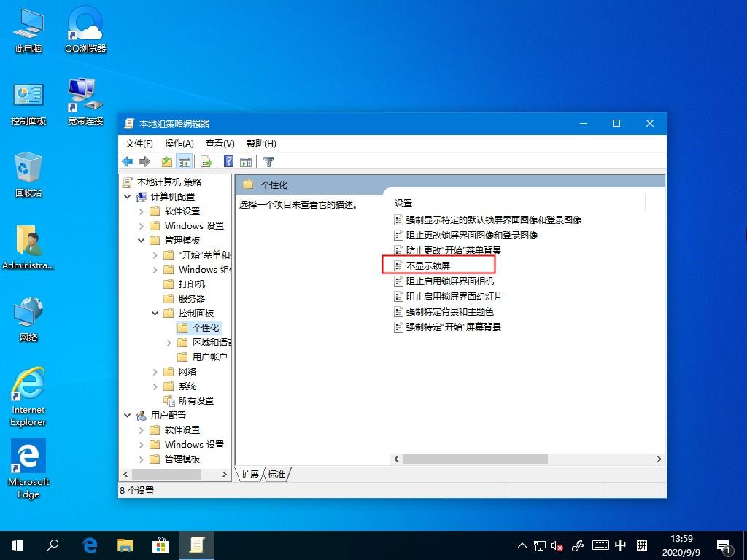The image size is (747, 560).
Task: Collapse the 控制面板 tree branch
Action: [154, 313]
